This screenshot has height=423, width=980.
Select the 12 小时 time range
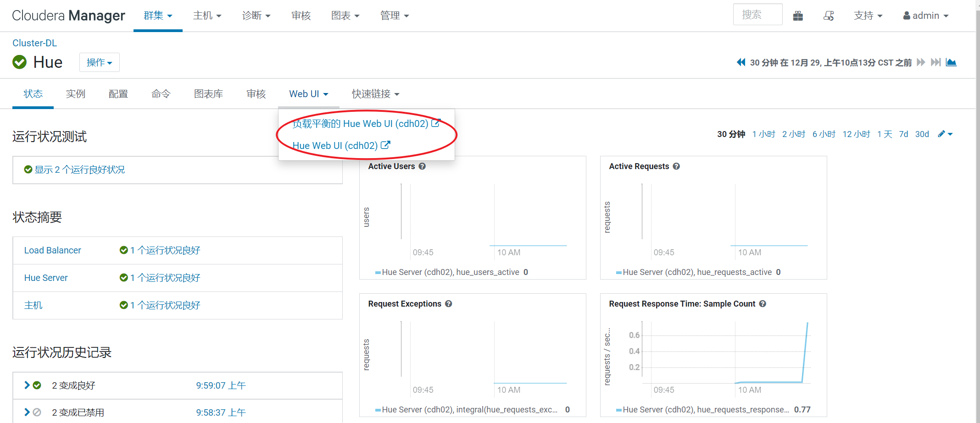click(x=856, y=134)
